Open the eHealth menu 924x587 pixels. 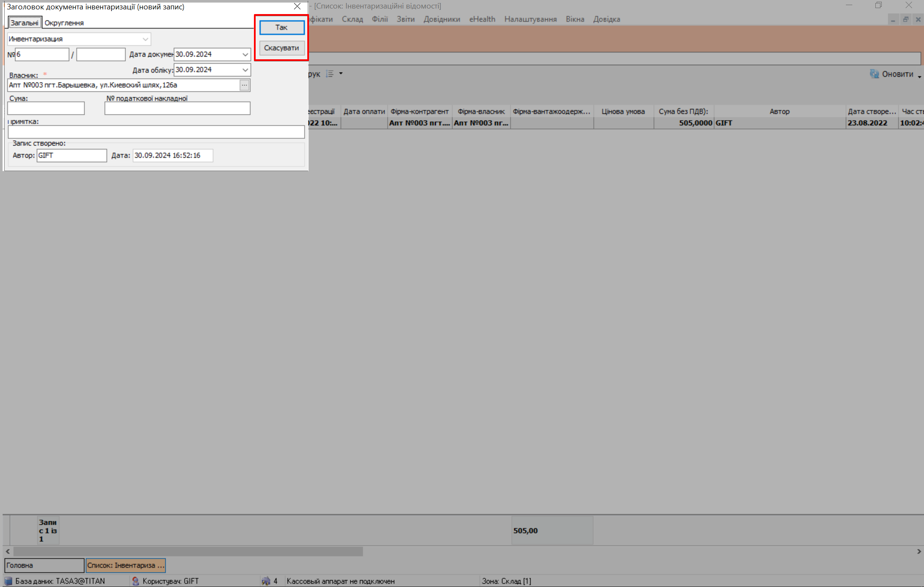[x=482, y=19]
